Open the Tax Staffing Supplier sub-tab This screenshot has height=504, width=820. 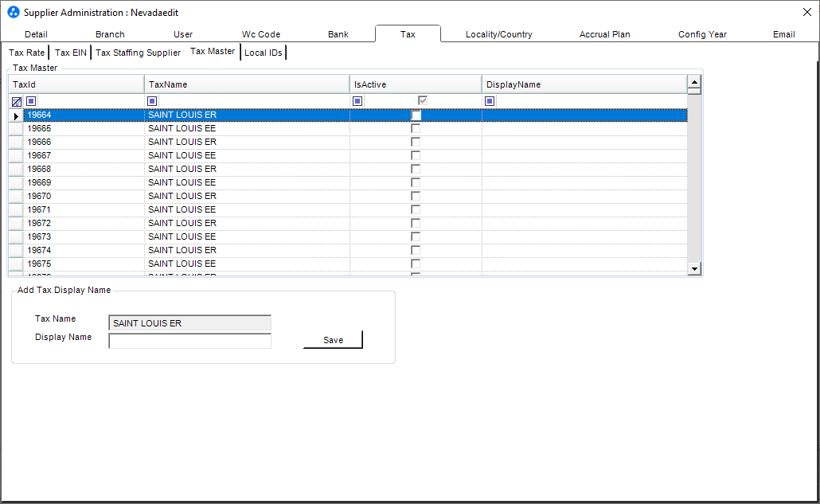138,53
